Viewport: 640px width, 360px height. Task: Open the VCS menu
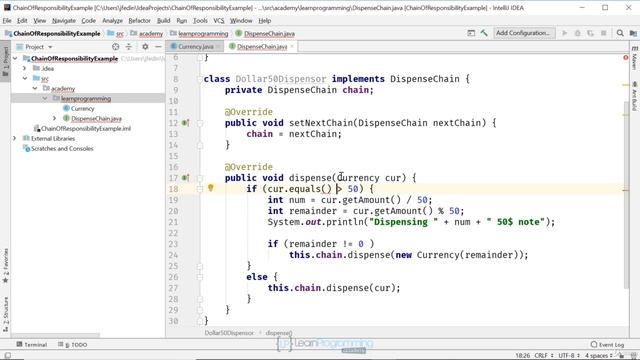point(219,20)
